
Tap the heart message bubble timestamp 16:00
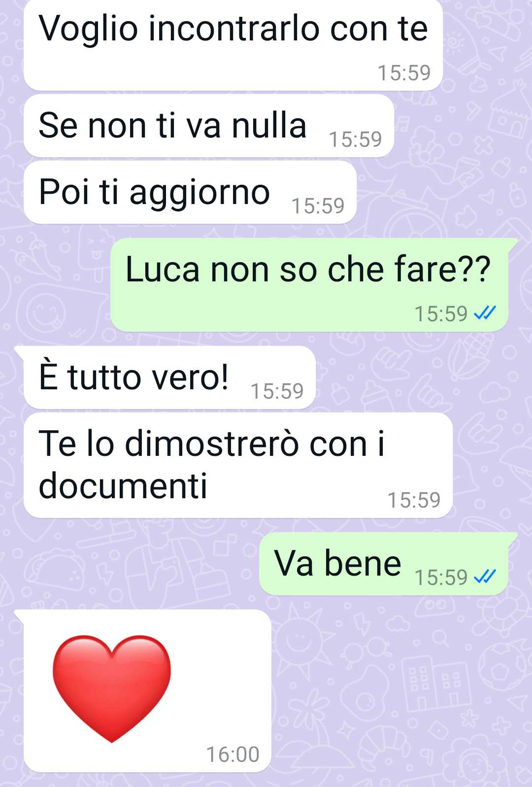[x=233, y=754]
